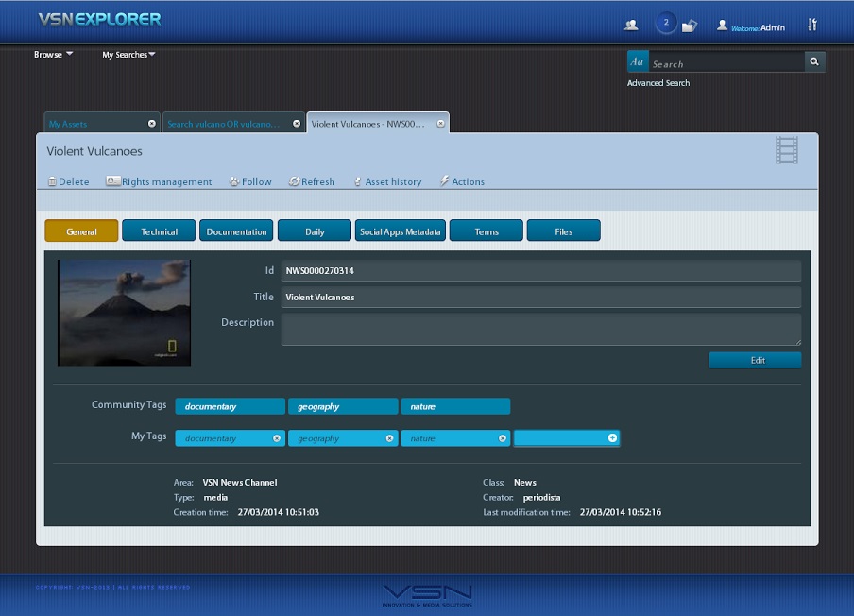
Task: Refresh the asset details
Action: 312,182
